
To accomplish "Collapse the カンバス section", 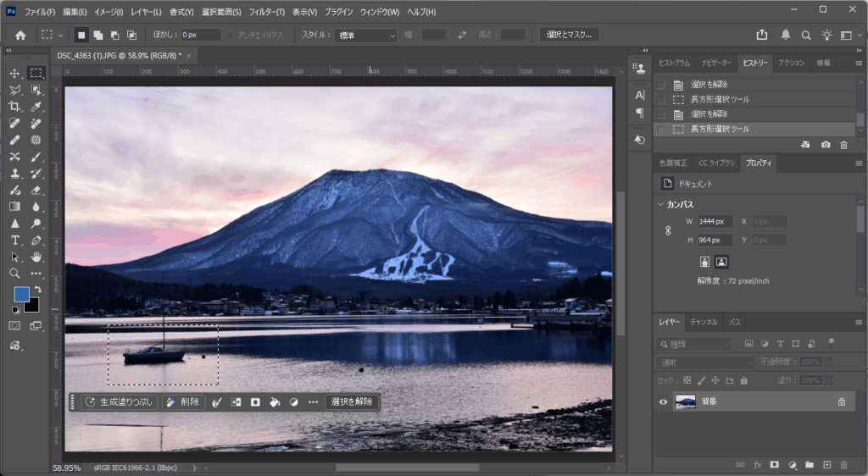I will tap(660, 204).
